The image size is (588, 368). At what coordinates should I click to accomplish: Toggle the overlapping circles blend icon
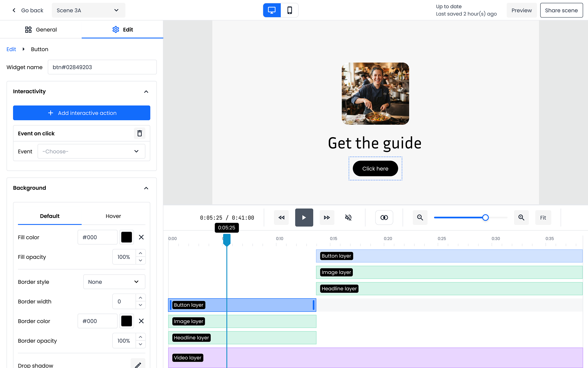pyautogui.click(x=384, y=217)
